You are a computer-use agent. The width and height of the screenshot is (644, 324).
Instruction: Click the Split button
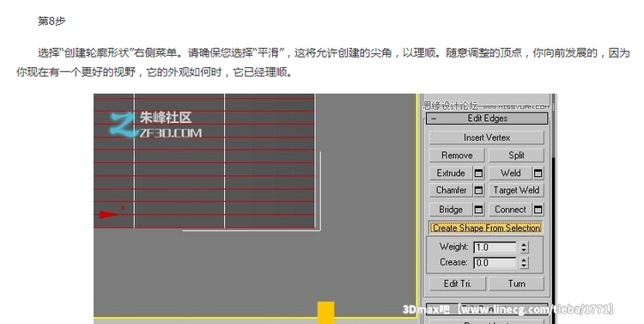click(516, 156)
